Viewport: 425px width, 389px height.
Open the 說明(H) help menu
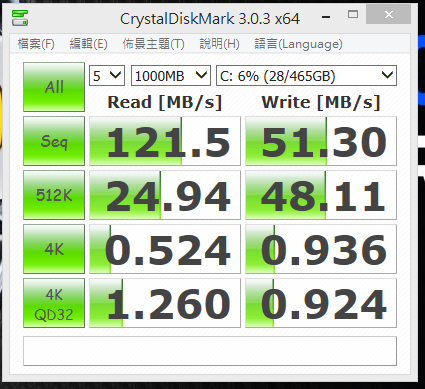[219, 44]
